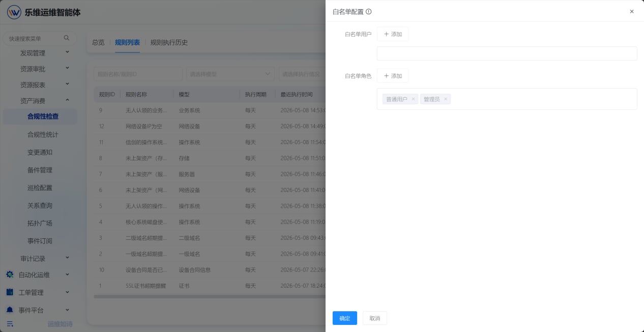Click the 证书 model cell

tap(184, 286)
